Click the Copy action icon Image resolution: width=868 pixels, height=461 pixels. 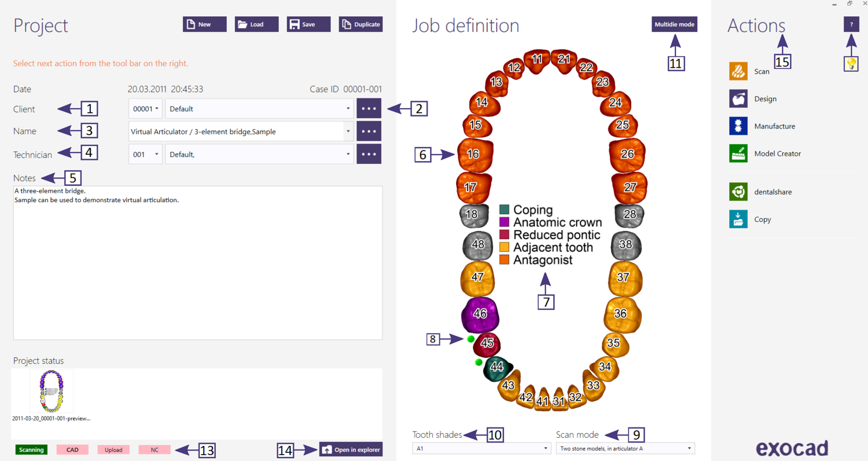(738, 219)
